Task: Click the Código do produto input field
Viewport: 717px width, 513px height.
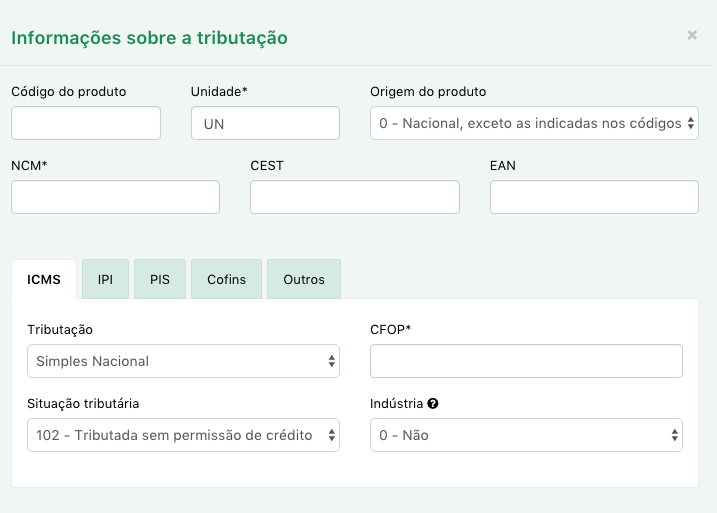Action: tap(86, 123)
